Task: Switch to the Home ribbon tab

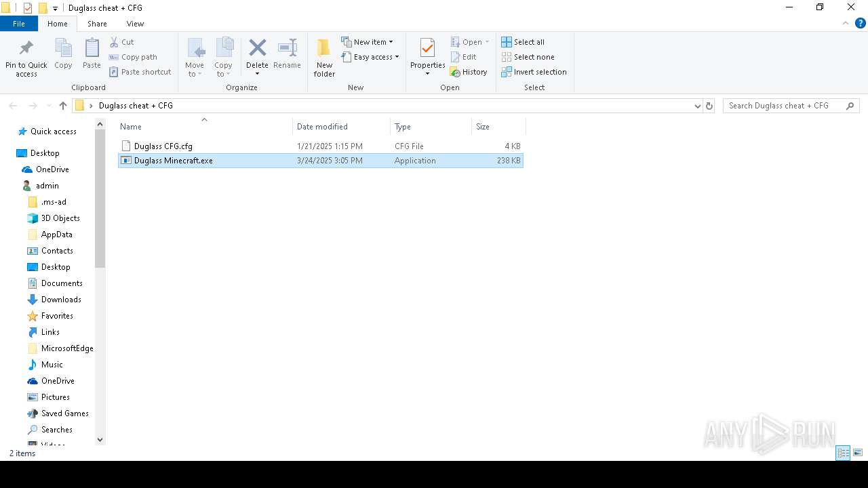Action: pyautogui.click(x=58, y=24)
